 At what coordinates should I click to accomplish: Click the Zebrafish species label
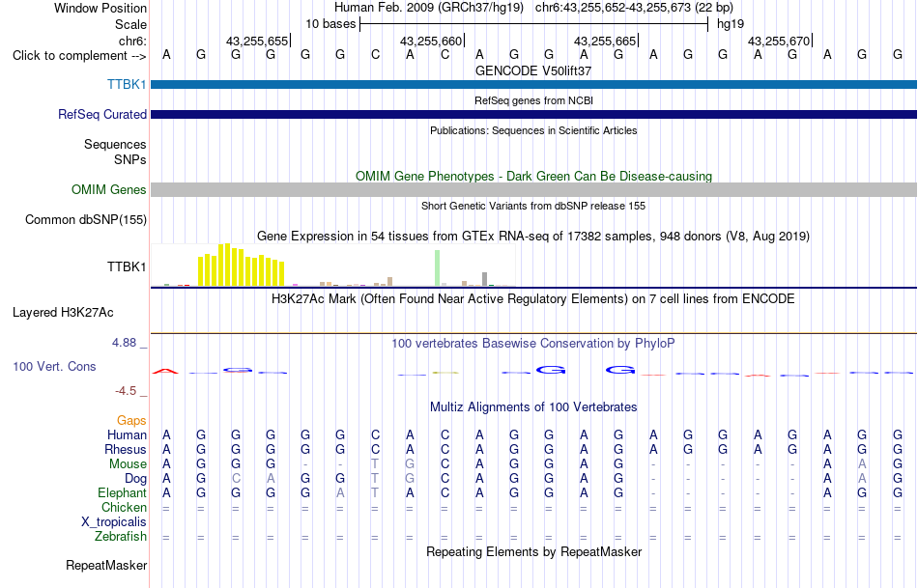point(121,537)
